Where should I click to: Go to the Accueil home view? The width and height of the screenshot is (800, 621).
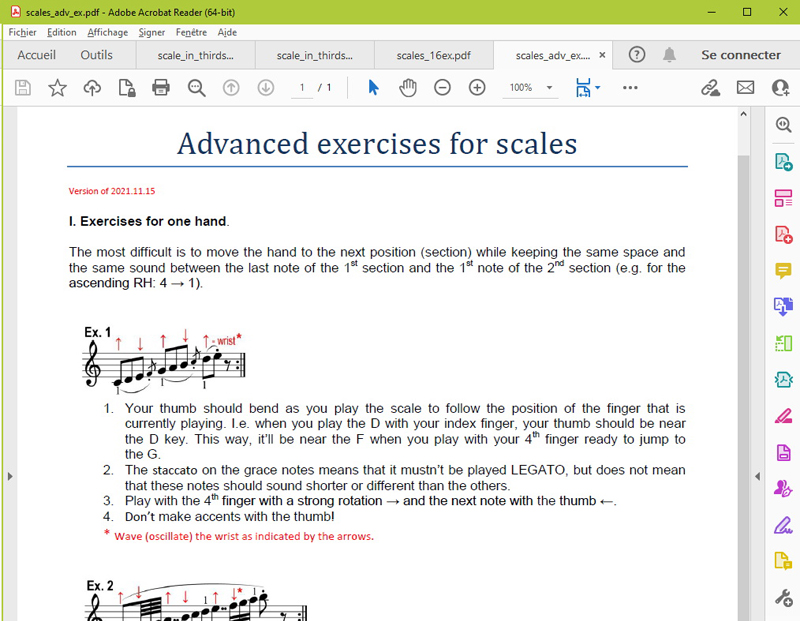tap(36, 55)
